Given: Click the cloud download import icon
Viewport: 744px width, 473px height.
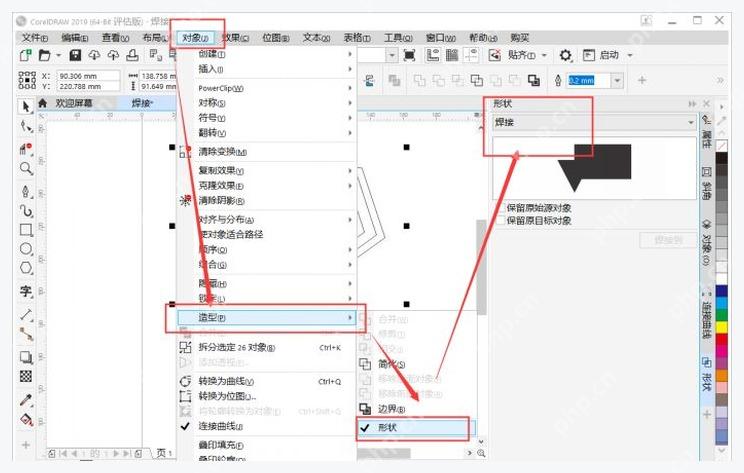Looking at the screenshot, I should point(94,55).
